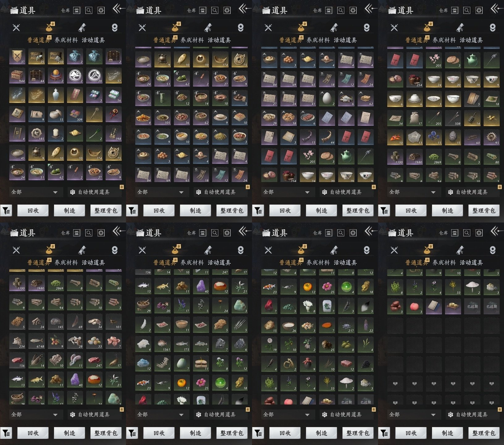The height and width of the screenshot is (445, 504).
Task: Click 回收 button in panel with empty slots
Action: (x=411, y=433)
